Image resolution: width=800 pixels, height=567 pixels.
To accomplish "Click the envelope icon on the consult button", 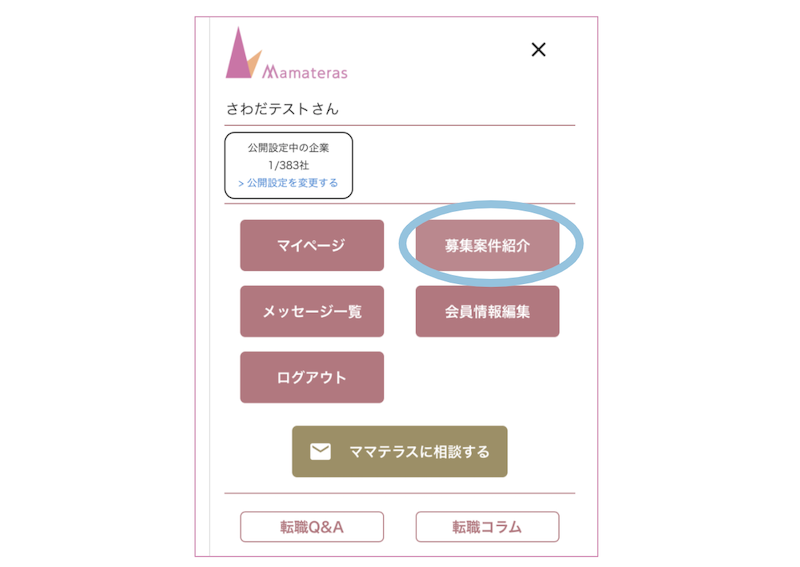I will pyautogui.click(x=320, y=452).
